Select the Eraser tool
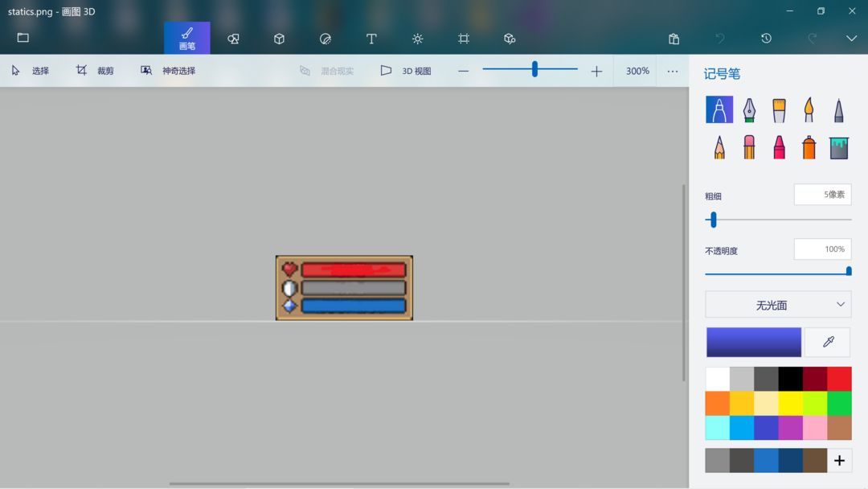Viewport: 868px width, 489px height. point(749,147)
